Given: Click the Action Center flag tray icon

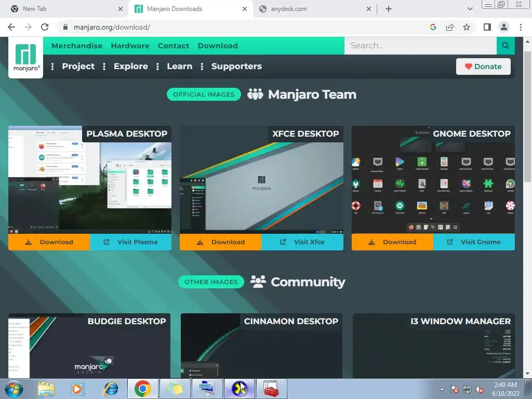Looking at the screenshot, I should tap(455, 389).
